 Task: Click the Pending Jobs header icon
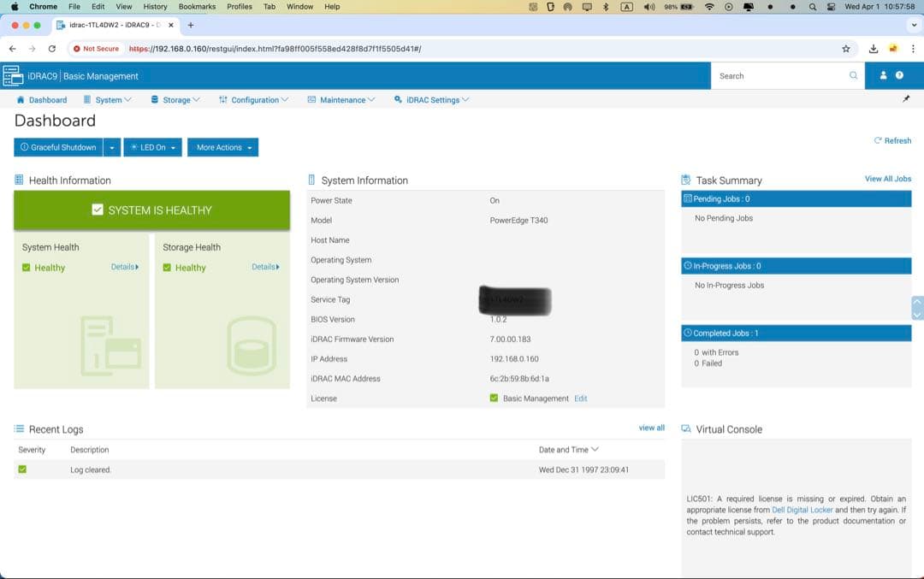pyautogui.click(x=687, y=198)
